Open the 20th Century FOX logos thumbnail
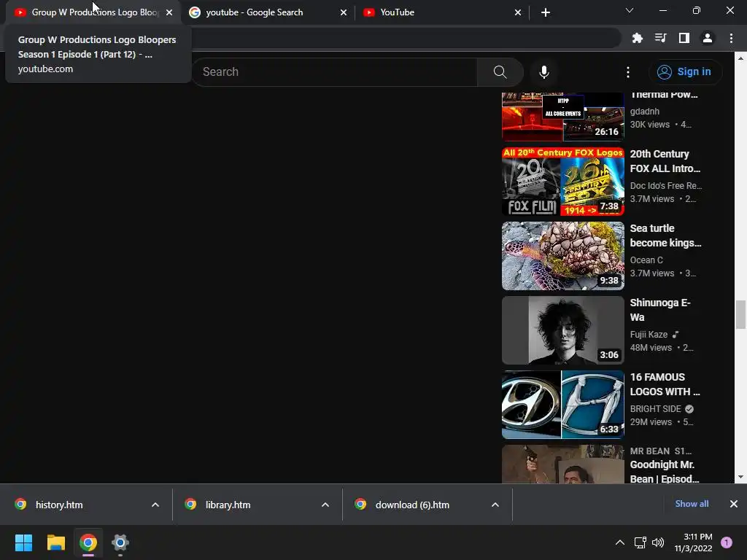Viewport: 747px width, 560px height. point(562,182)
